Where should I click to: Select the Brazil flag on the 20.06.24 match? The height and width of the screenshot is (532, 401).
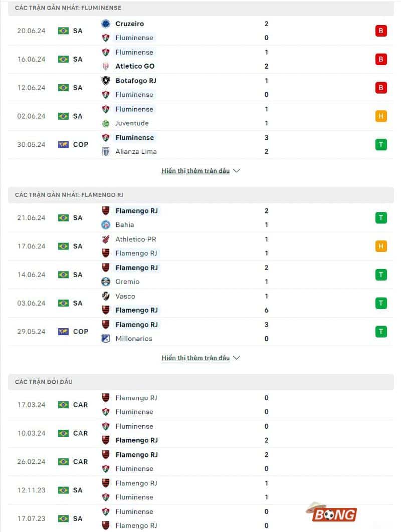pyautogui.click(x=63, y=31)
